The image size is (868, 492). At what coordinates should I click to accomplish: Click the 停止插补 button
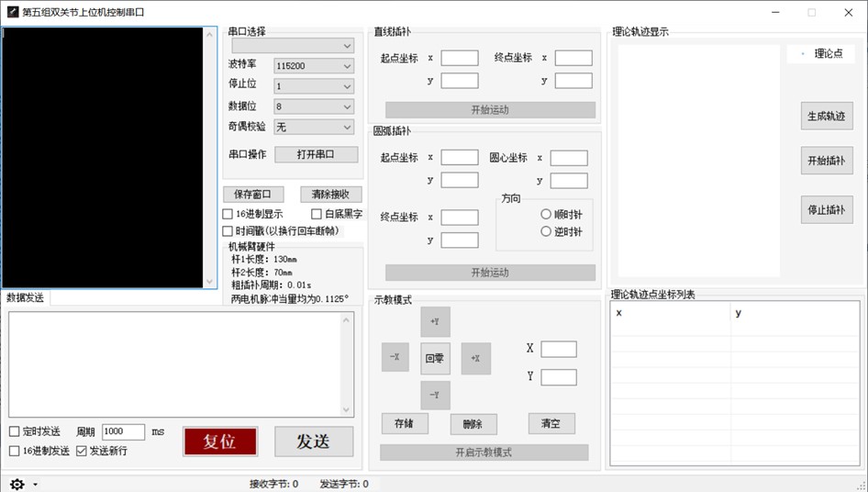click(x=827, y=210)
